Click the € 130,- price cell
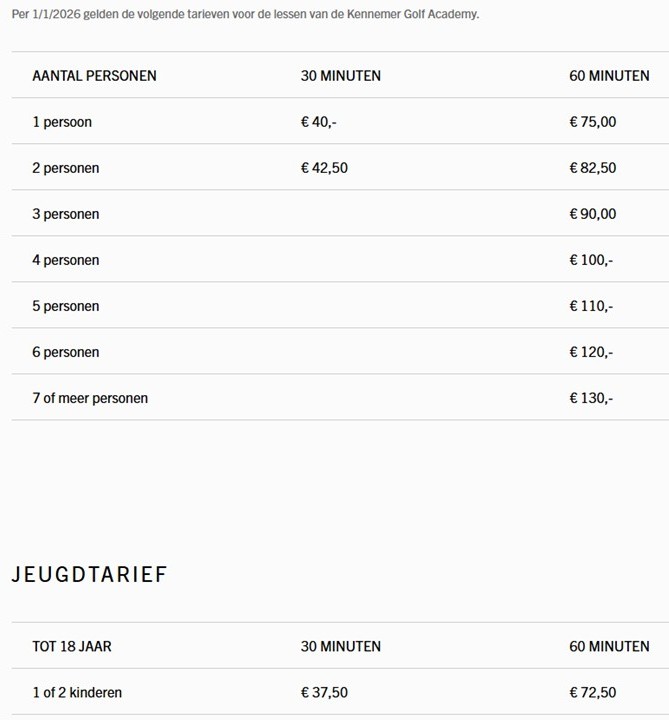This screenshot has width=669, height=720. pos(591,398)
